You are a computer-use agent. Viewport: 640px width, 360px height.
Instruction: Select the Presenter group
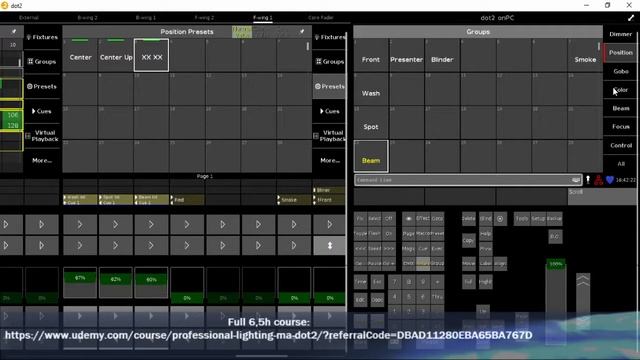407,56
